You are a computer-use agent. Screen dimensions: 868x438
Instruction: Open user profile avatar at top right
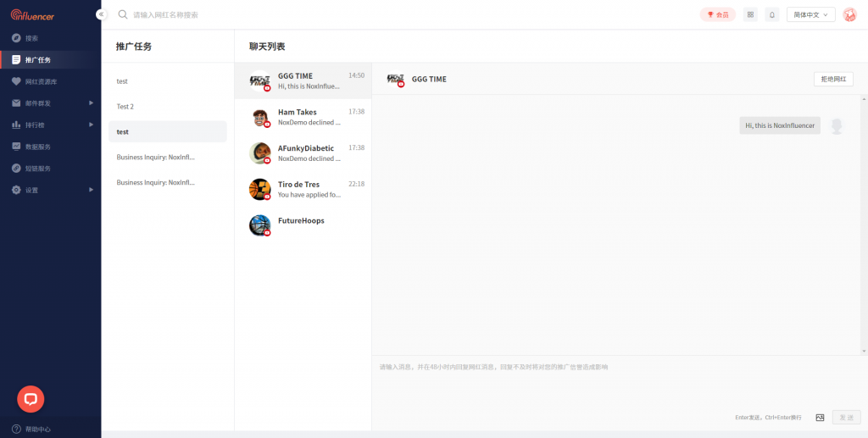[849, 14]
